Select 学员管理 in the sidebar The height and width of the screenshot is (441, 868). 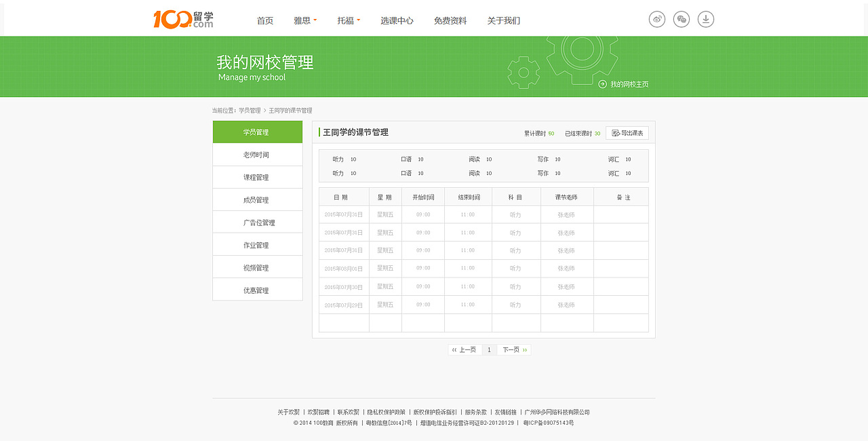pos(258,132)
